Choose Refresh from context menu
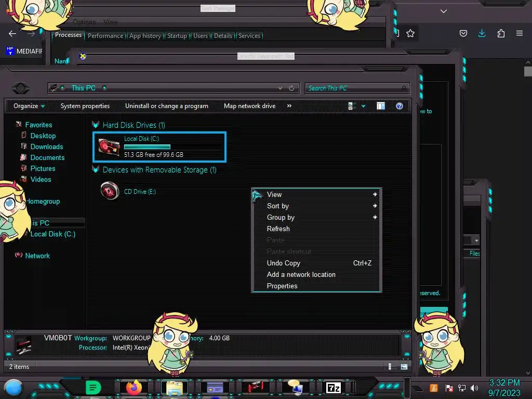This screenshot has height=399, width=532. pos(316,229)
